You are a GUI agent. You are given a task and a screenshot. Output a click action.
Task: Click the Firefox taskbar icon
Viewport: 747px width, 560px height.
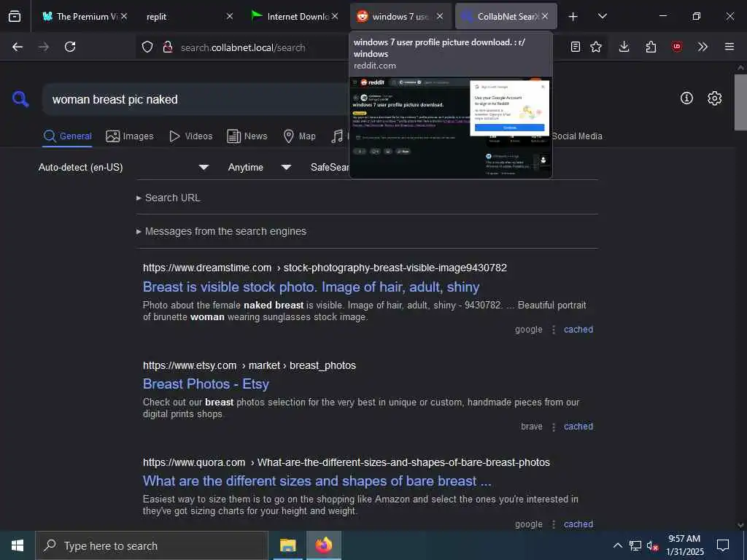click(x=323, y=545)
